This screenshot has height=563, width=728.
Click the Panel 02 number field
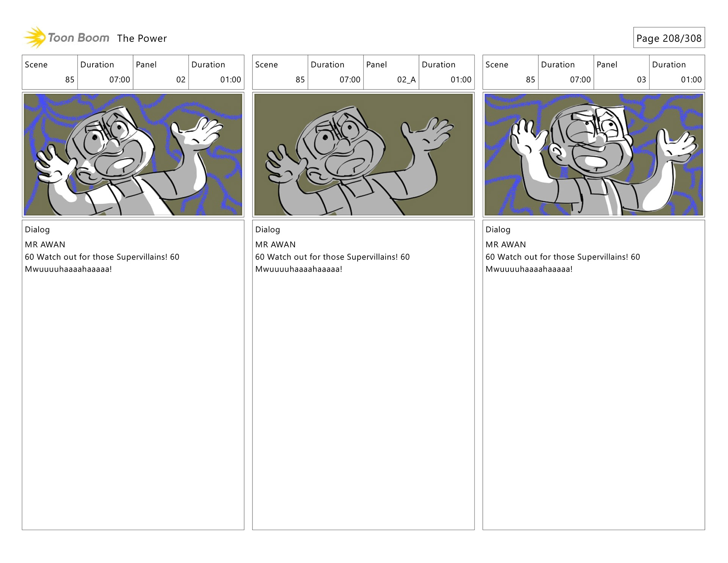(161, 72)
